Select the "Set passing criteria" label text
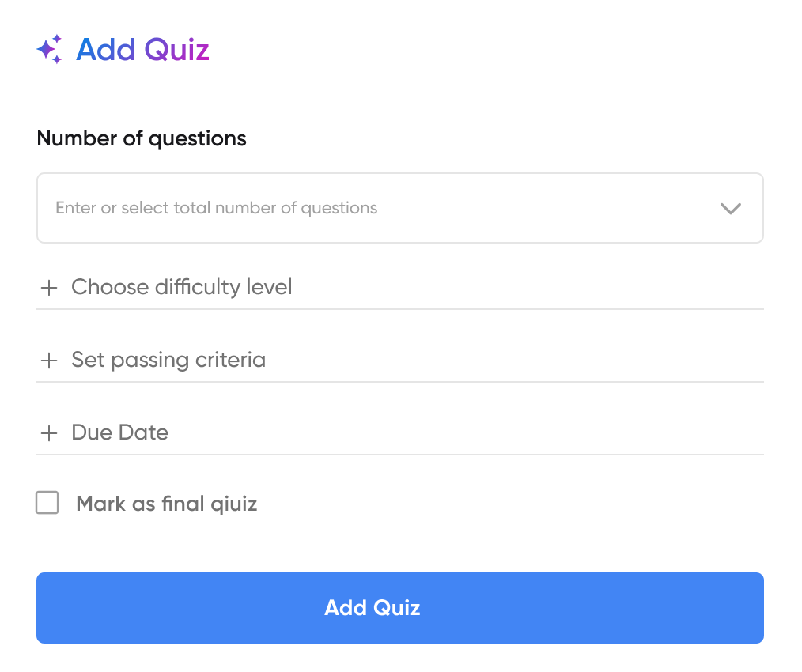This screenshot has width=802, height=672. 168,360
